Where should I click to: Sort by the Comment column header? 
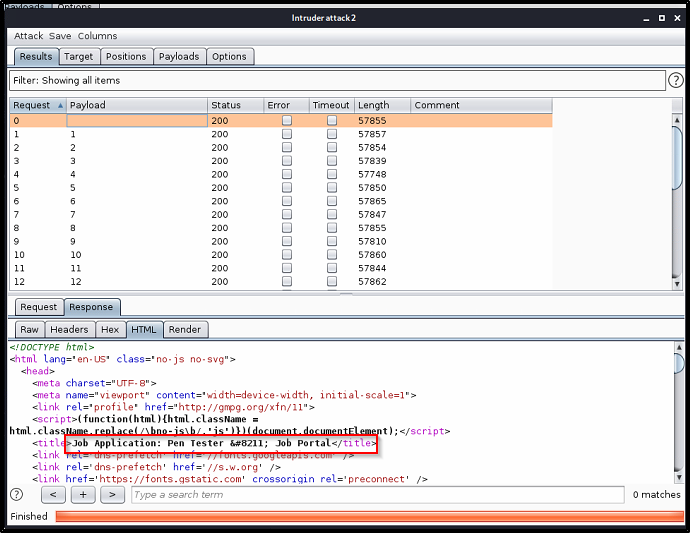481,105
